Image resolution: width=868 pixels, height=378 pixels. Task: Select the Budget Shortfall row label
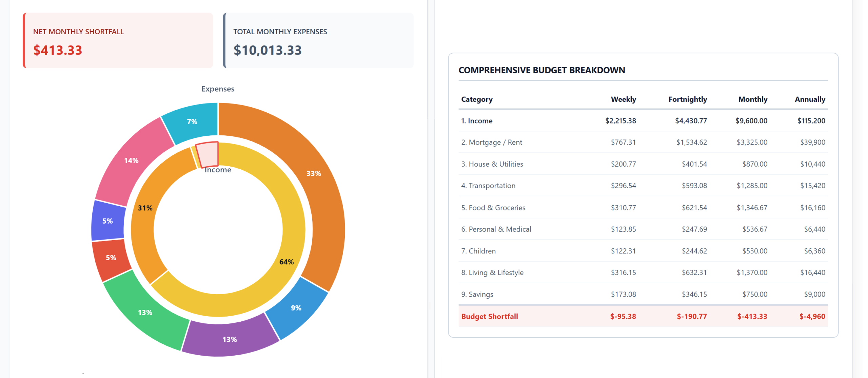490,317
